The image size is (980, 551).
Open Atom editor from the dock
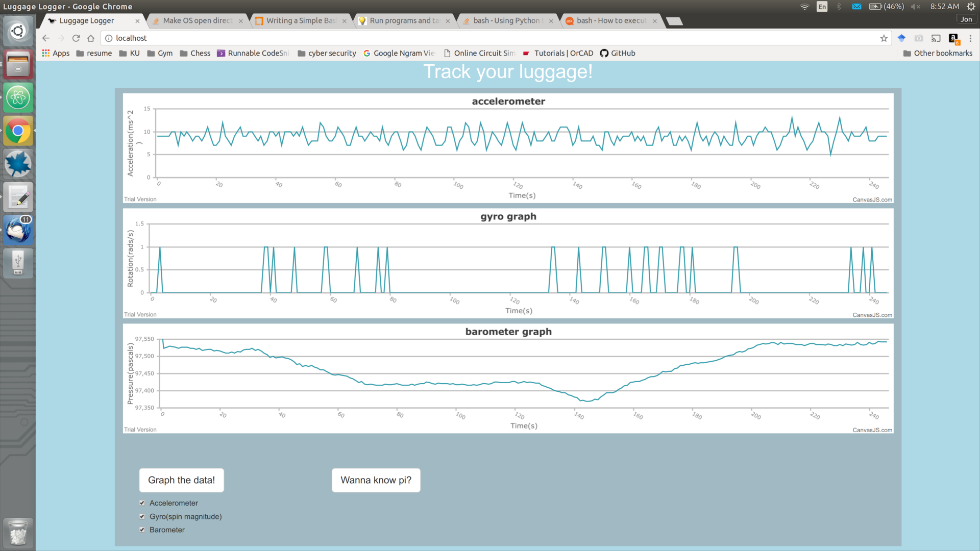pyautogui.click(x=18, y=97)
